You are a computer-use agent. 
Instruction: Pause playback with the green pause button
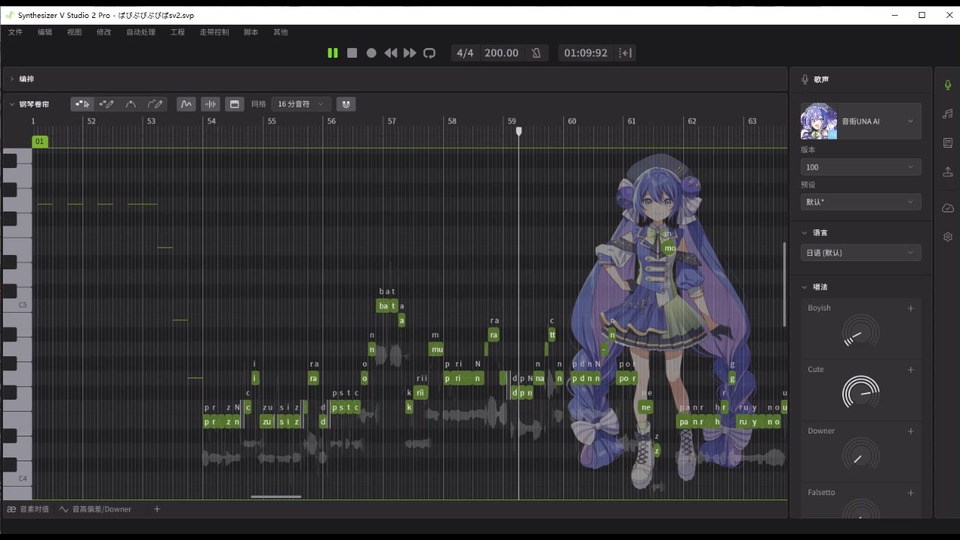[x=332, y=53]
